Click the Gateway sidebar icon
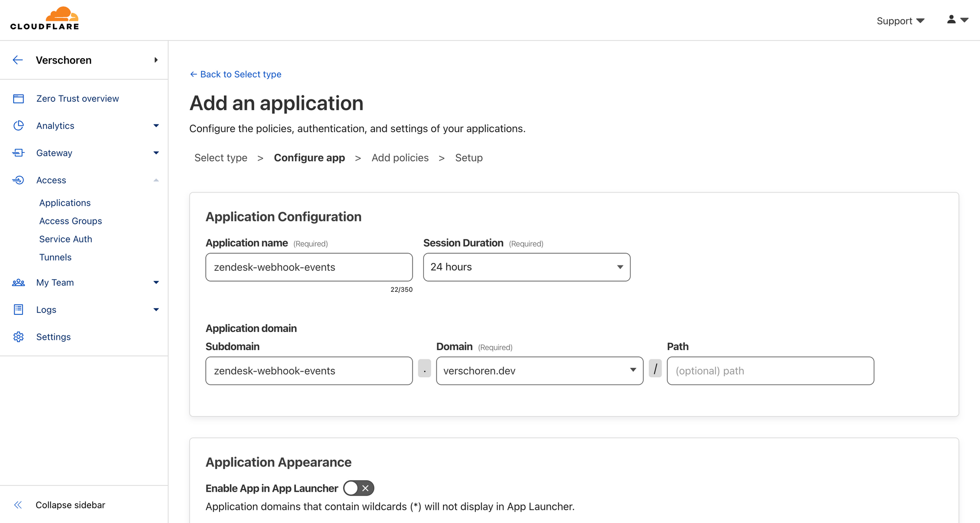This screenshot has width=980, height=523. coord(19,153)
